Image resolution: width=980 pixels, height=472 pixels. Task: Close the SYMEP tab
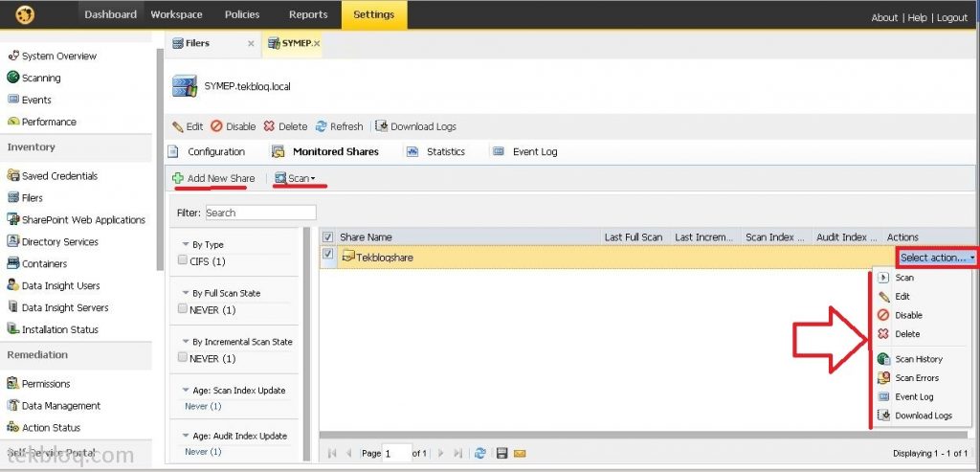[x=317, y=43]
